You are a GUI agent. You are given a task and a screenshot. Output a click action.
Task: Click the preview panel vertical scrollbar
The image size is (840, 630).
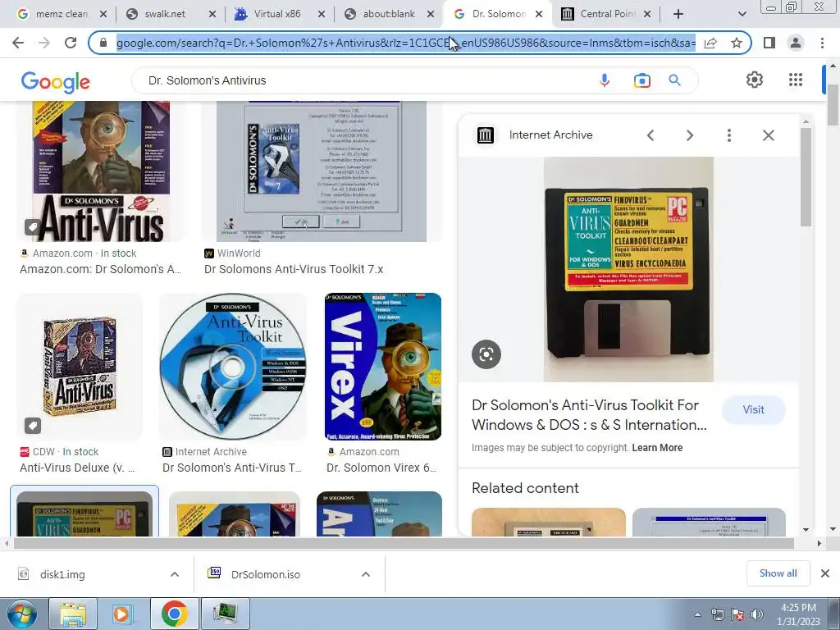click(x=806, y=177)
